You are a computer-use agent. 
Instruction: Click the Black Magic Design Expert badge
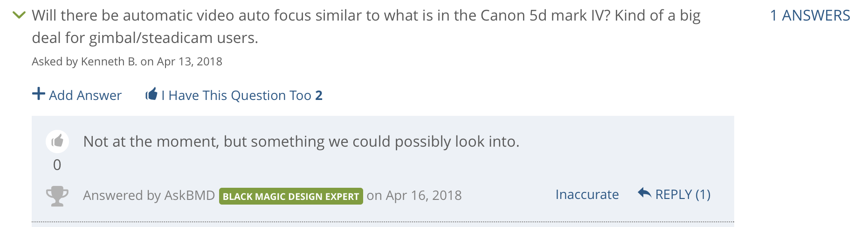click(x=291, y=196)
